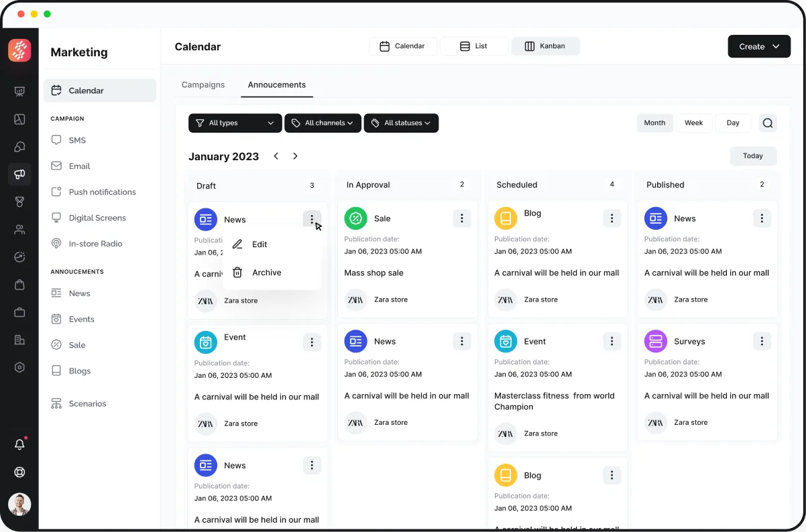Open menu on bottom Draft News card
806x532 pixels.
coord(312,465)
